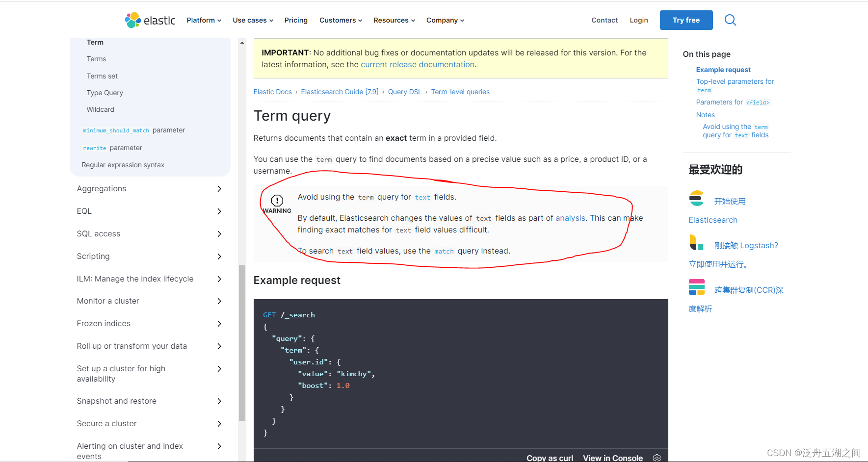Expand the EQL section chevron
Screen dimensions: 868x462
pyautogui.click(x=219, y=211)
